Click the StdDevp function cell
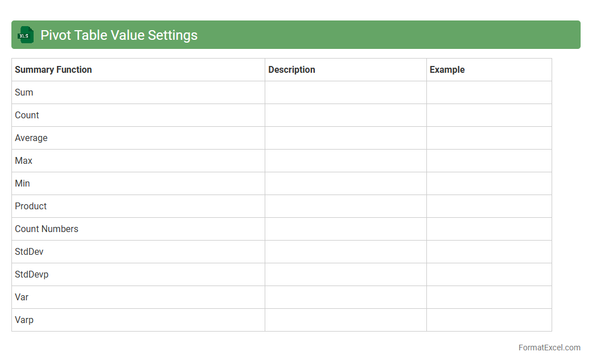This screenshot has width=592, height=364. pos(32,274)
